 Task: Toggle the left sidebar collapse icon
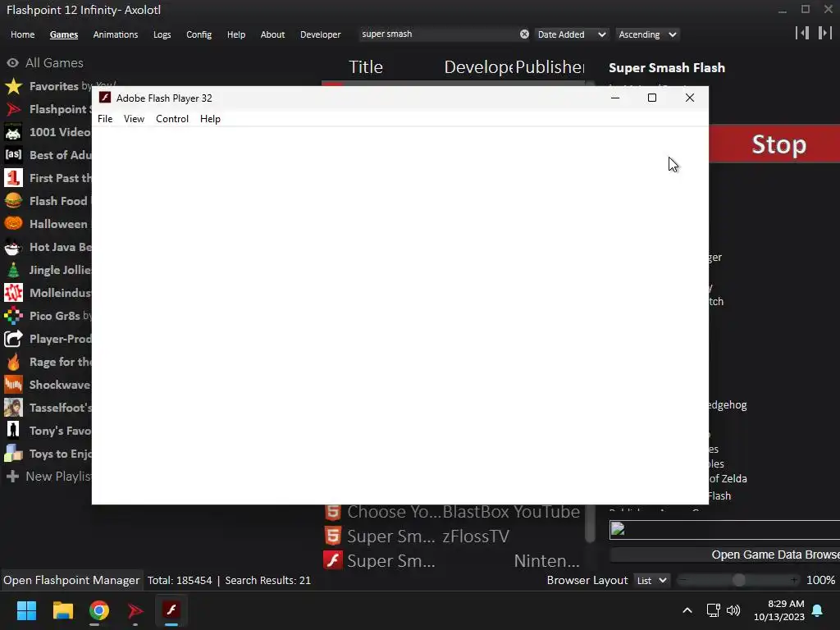802,33
